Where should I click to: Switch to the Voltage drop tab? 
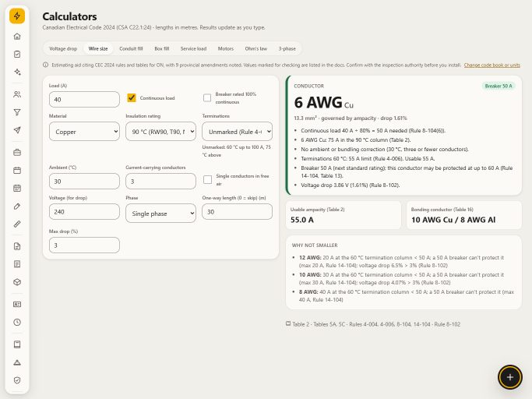(63, 48)
